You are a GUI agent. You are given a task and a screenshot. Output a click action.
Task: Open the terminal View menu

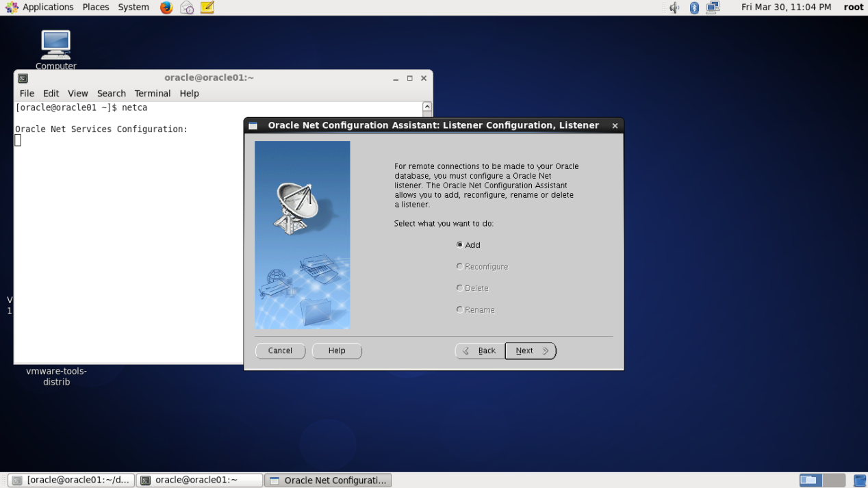[x=78, y=93]
